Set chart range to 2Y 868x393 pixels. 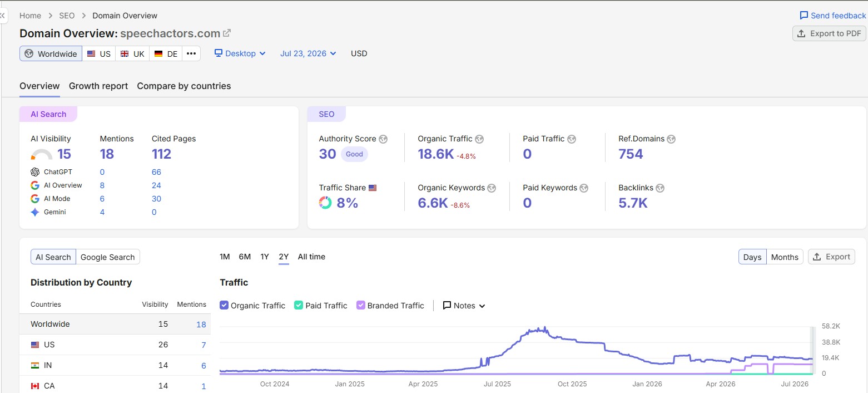pyautogui.click(x=284, y=257)
